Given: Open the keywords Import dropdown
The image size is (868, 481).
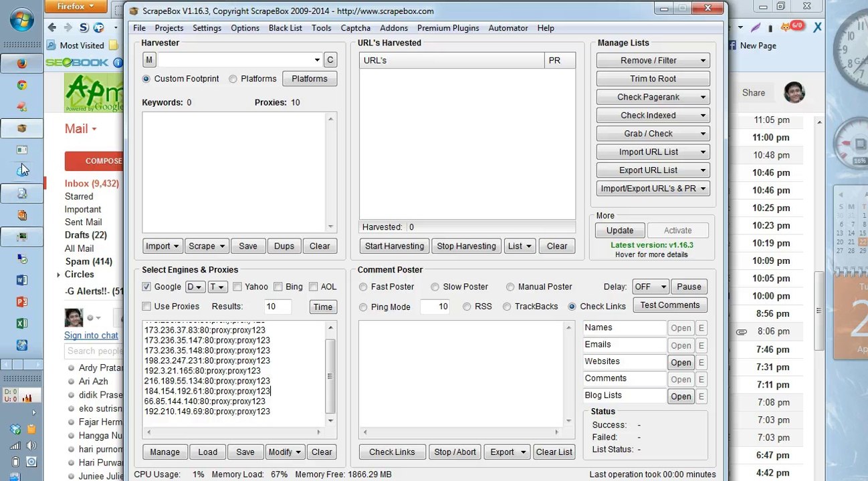Looking at the screenshot, I should tap(162, 247).
